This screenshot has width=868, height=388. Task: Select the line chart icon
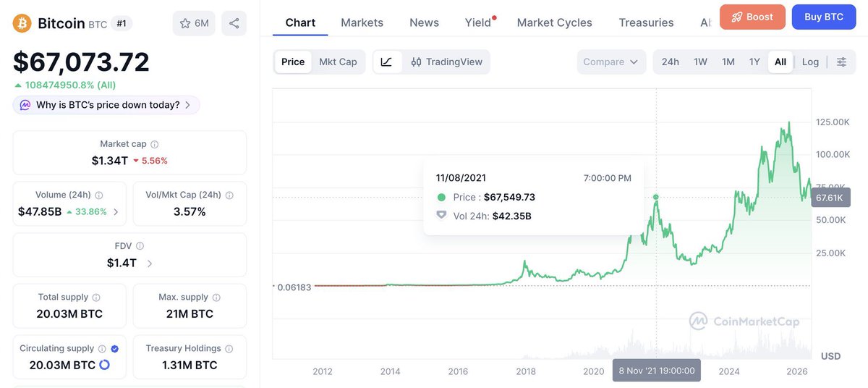pyautogui.click(x=386, y=62)
